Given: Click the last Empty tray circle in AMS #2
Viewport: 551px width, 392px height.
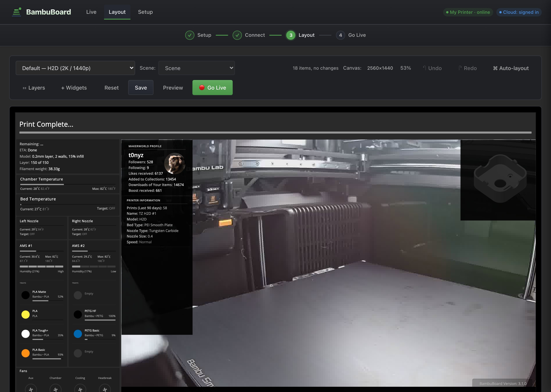Looking at the screenshot, I should click(x=78, y=353).
